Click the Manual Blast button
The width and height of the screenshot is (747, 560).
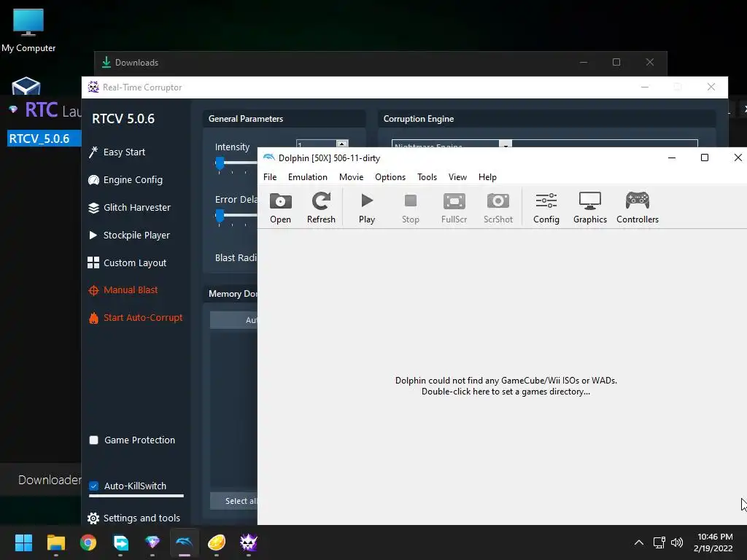coord(123,290)
